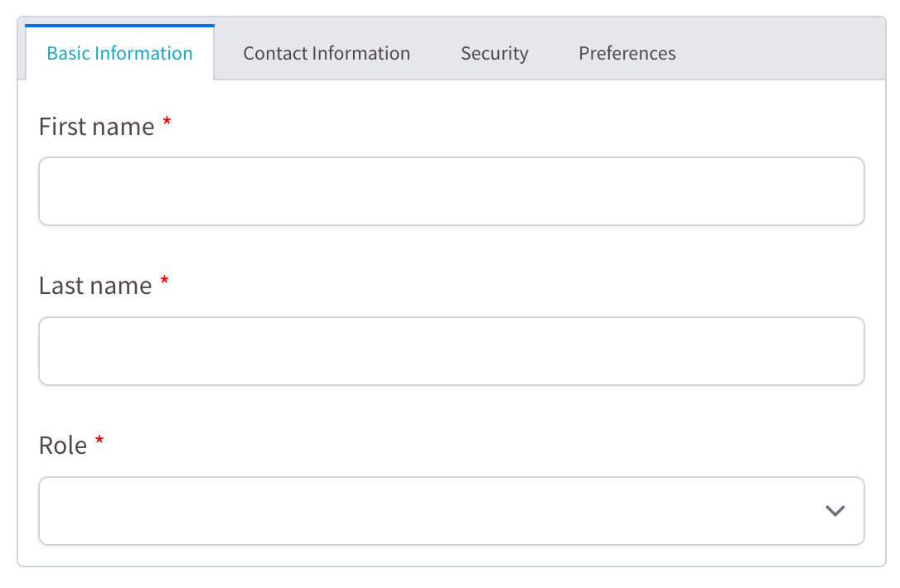Switch to the Contact Information tab
This screenshot has width=900, height=588.
[327, 53]
